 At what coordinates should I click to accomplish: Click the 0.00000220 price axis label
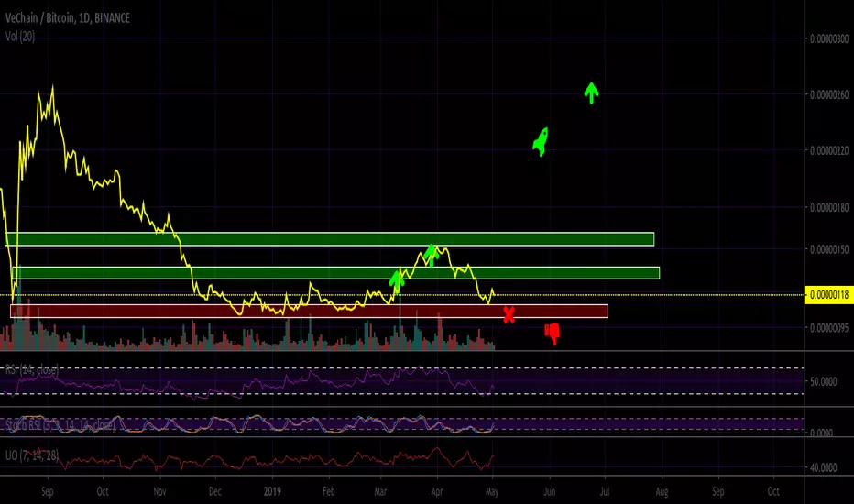829,151
